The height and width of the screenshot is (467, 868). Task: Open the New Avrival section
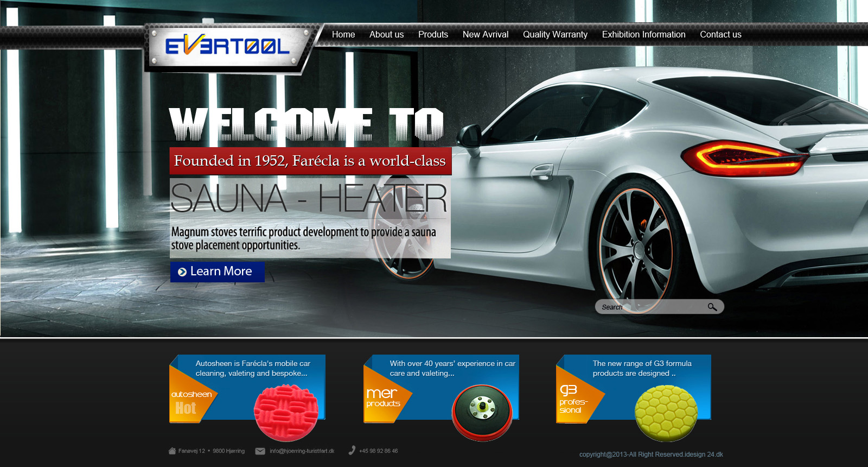pos(486,34)
